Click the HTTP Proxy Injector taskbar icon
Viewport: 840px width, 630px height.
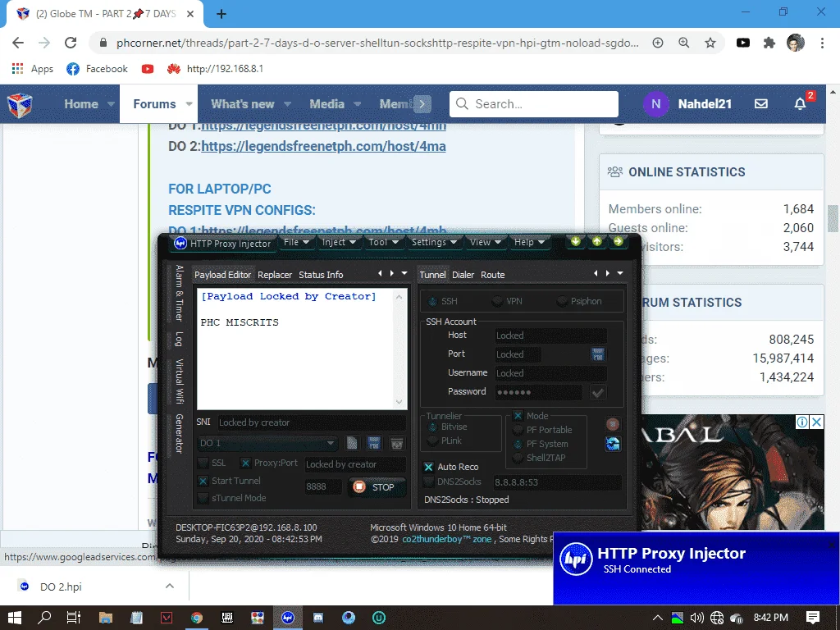pos(288,618)
